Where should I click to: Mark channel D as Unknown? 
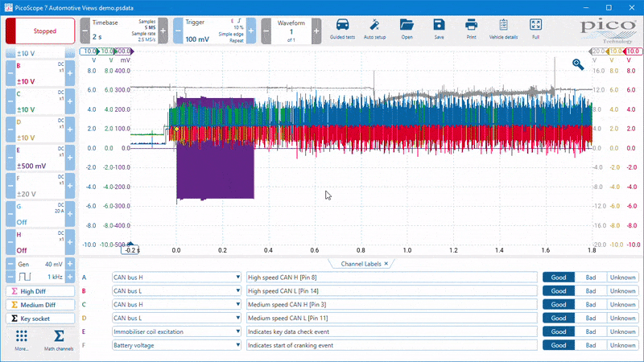point(622,318)
